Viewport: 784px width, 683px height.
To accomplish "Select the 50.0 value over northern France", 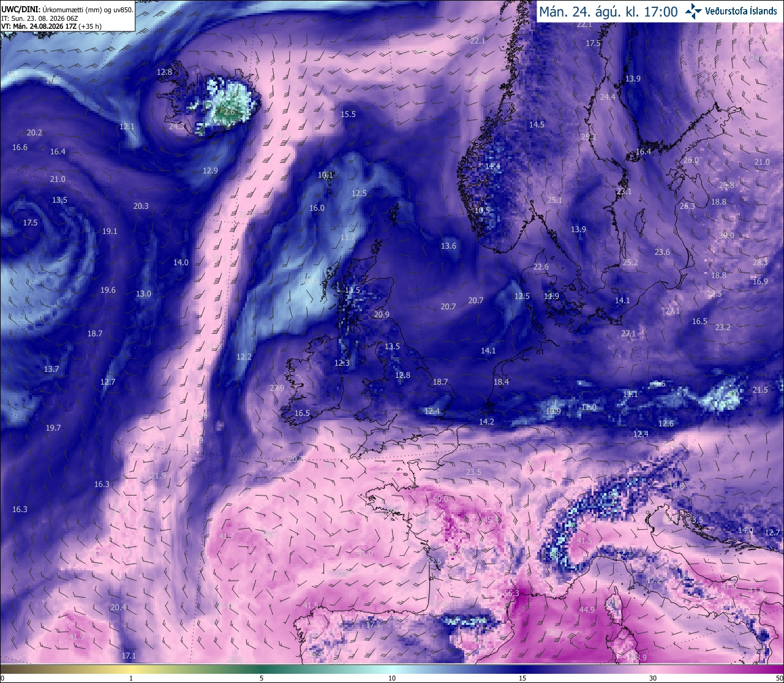I will 440,499.
